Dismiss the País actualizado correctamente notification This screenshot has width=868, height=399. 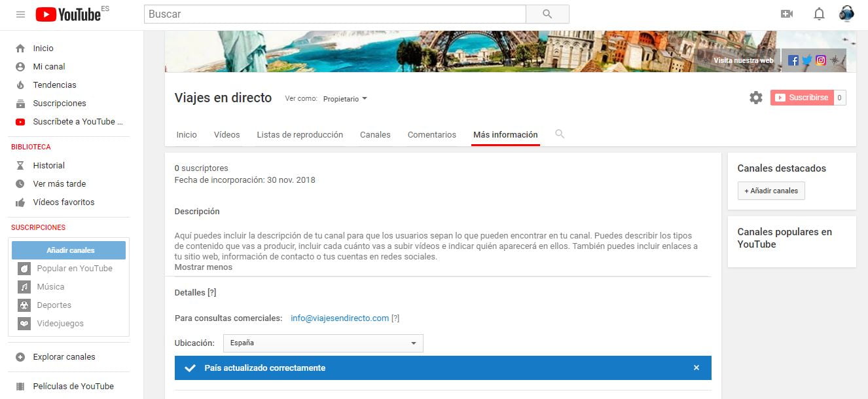click(696, 368)
